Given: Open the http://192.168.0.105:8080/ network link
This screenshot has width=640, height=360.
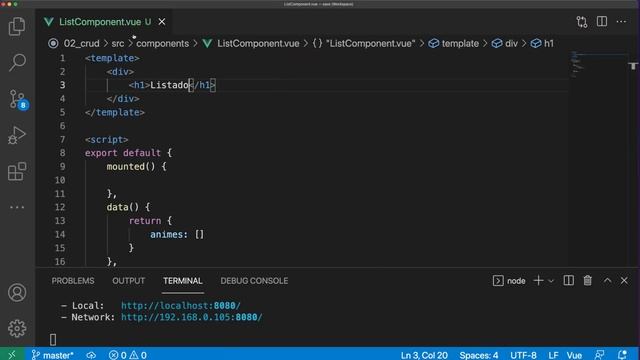Looking at the screenshot, I should pyautogui.click(x=191, y=317).
